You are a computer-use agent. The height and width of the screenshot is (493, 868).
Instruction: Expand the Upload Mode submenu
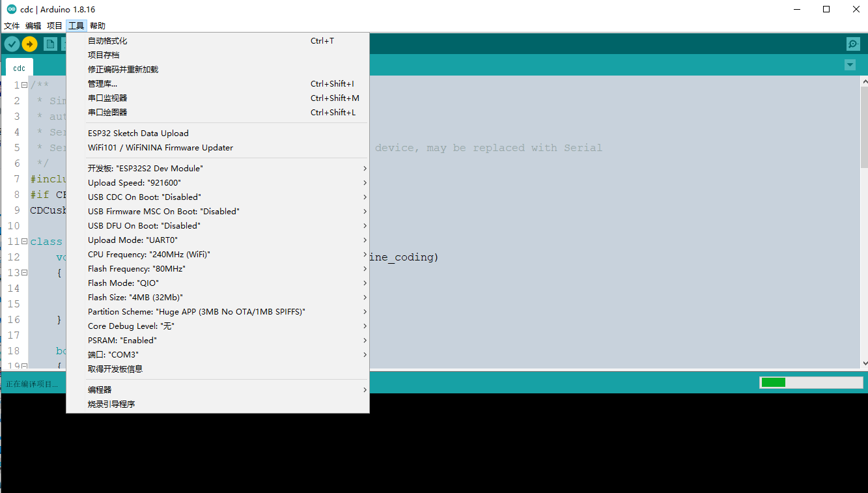pyautogui.click(x=217, y=240)
